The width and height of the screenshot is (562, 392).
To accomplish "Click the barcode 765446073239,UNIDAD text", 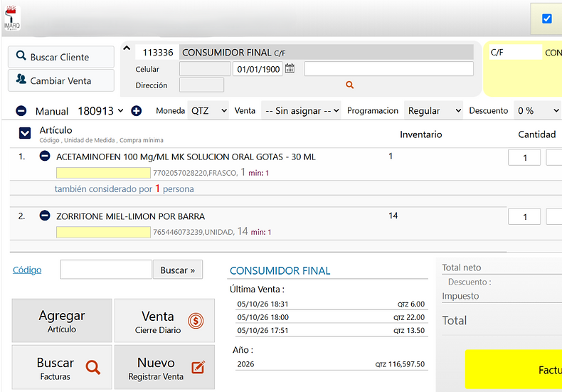I will [193, 232].
